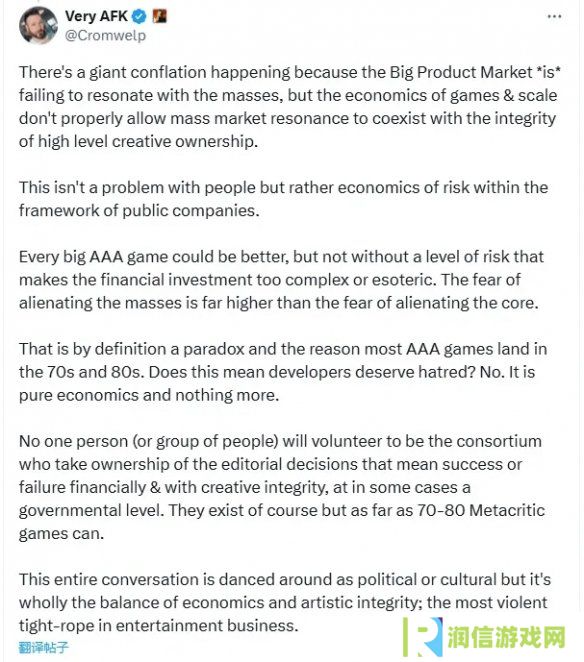Click the blue verified checkmark badge
584x662 pixels.
click(x=139, y=16)
